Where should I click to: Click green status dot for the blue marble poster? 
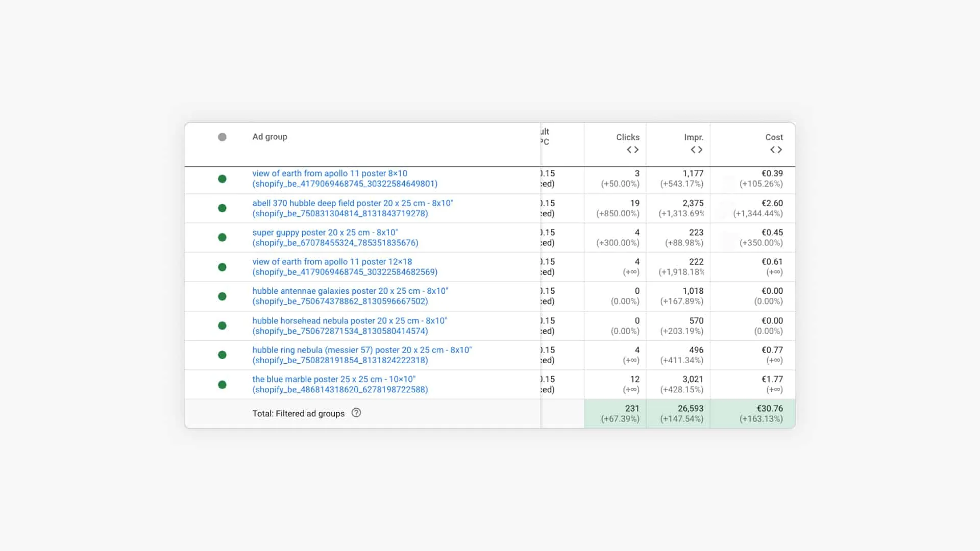(x=222, y=385)
